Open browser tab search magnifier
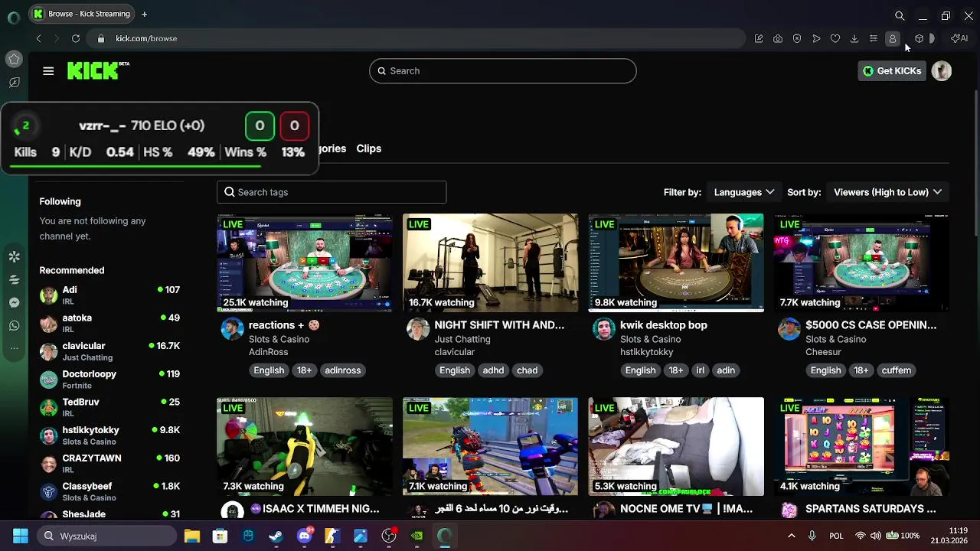 900,15
